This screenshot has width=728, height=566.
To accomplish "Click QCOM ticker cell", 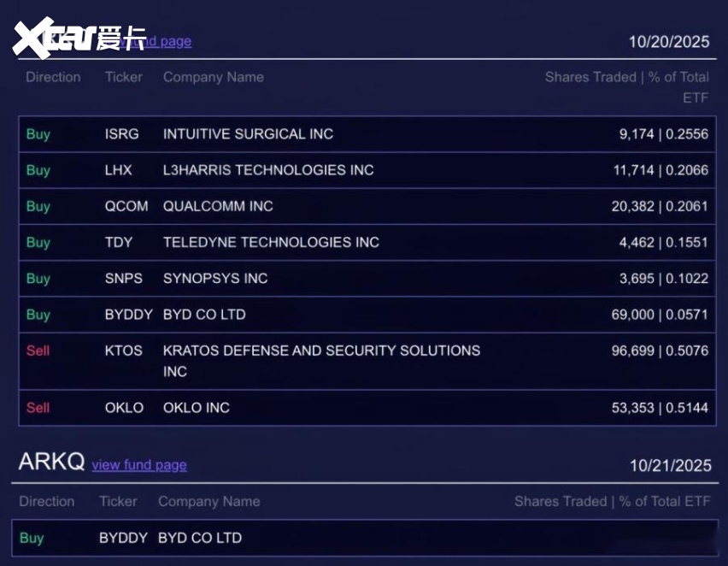I will (126, 206).
